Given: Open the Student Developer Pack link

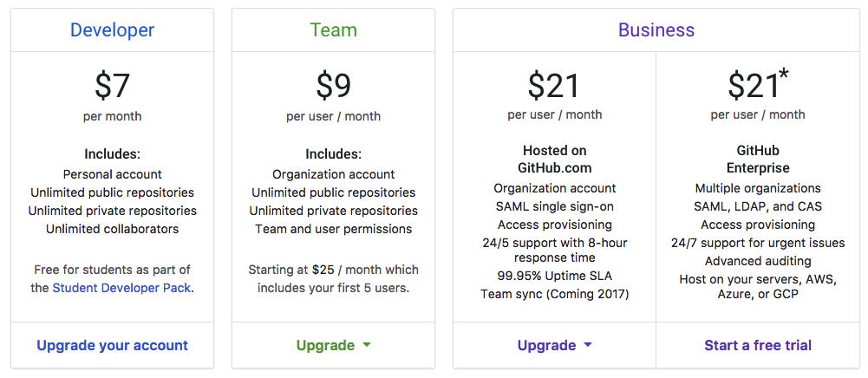Looking at the screenshot, I should [x=121, y=288].
